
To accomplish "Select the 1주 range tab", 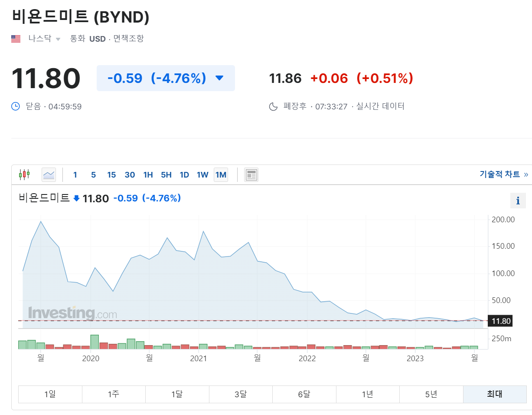I will pyautogui.click(x=114, y=394).
